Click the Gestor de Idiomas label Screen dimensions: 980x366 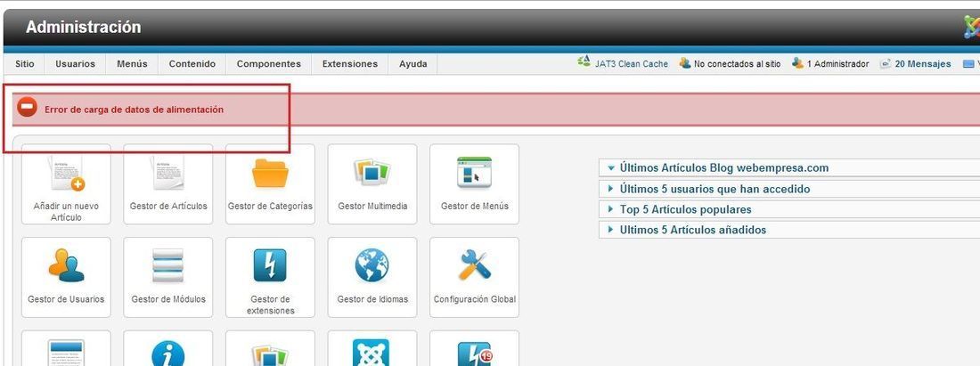point(372,299)
